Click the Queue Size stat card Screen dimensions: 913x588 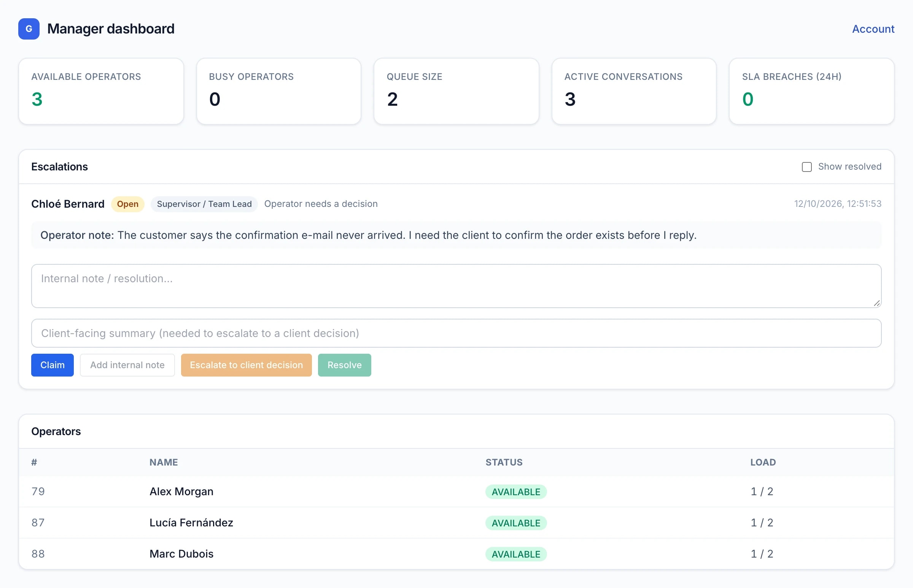coord(456,91)
